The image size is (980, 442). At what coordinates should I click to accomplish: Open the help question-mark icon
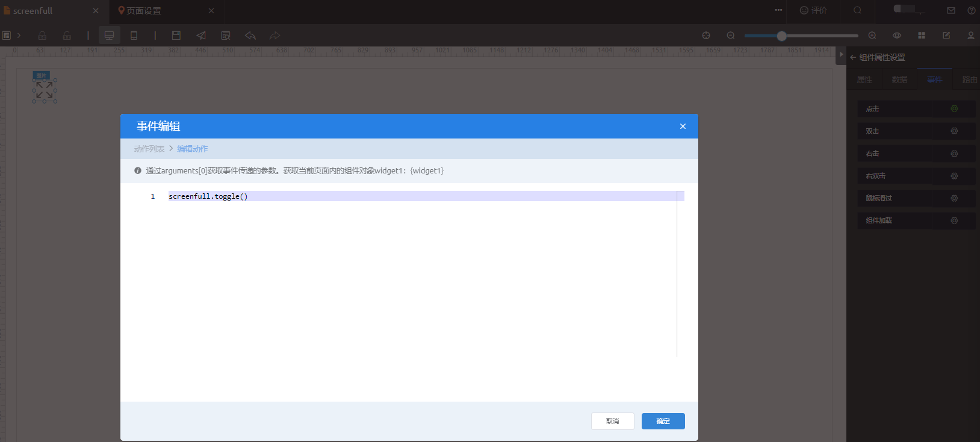(972, 10)
